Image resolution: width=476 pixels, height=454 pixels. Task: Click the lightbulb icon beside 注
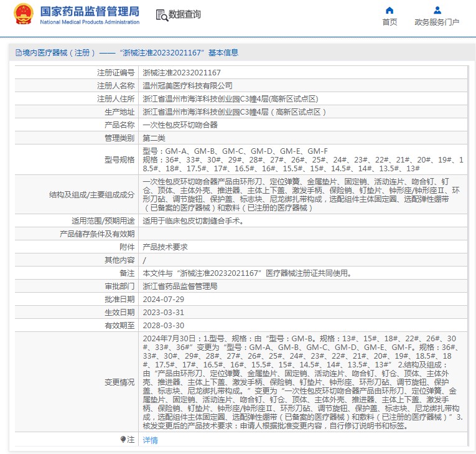point(123,439)
